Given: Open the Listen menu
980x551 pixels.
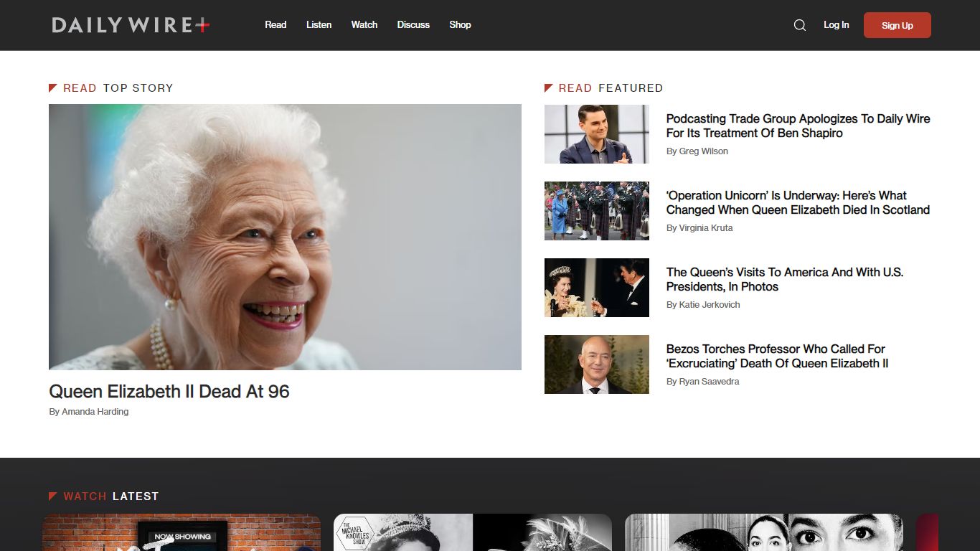Looking at the screenshot, I should (x=319, y=24).
